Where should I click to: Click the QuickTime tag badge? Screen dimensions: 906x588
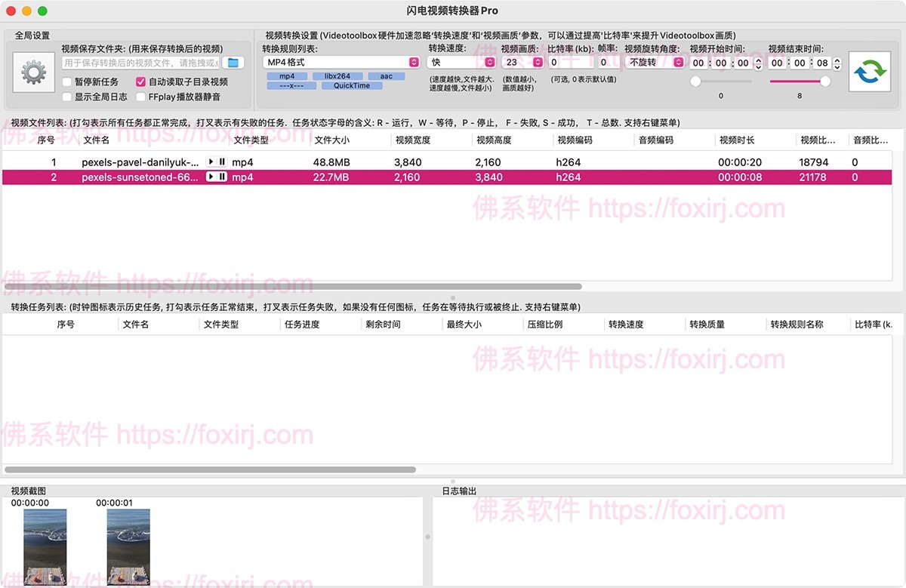click(x=351, y=86)
